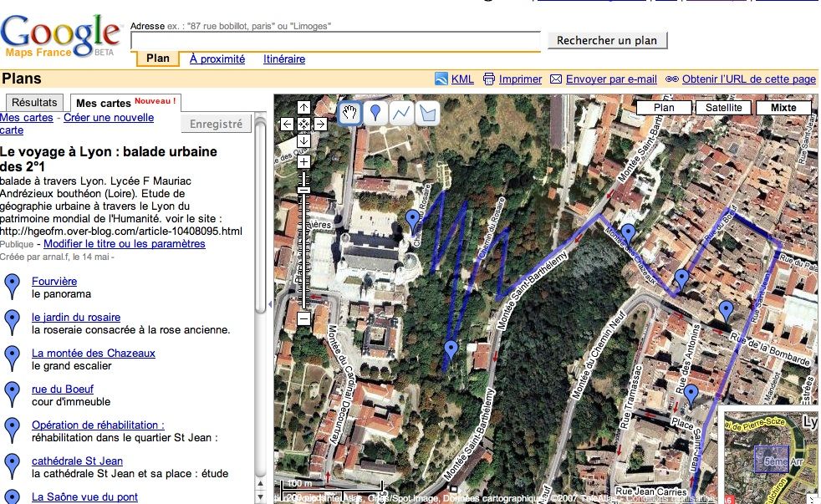Switch to the Mes cartes tab
Screen dimensions: 821x504
click(x=125, y=103)
